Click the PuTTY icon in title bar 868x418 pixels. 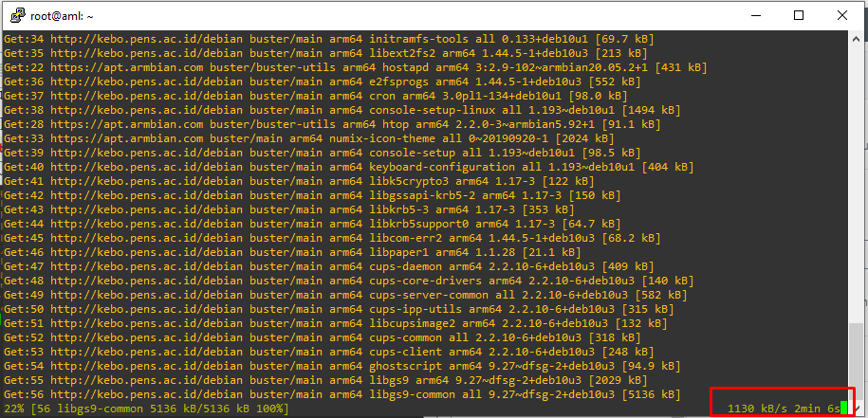(x=17, y=15)
